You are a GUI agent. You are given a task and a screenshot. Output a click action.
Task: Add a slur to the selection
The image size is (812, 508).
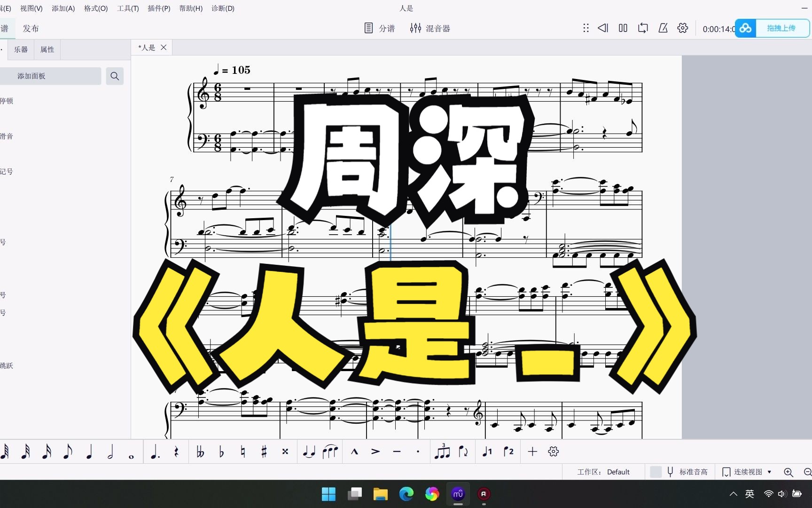(x=330, y=452)
